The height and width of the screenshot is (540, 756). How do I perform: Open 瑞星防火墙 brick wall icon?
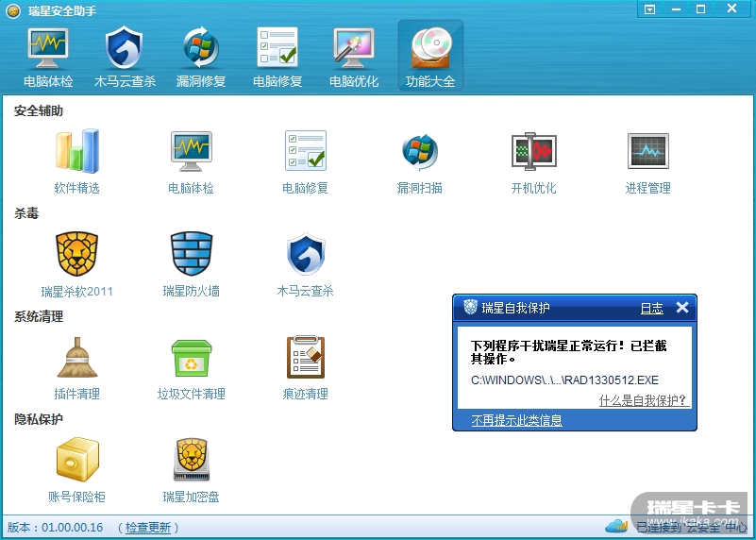coord(192,254)
